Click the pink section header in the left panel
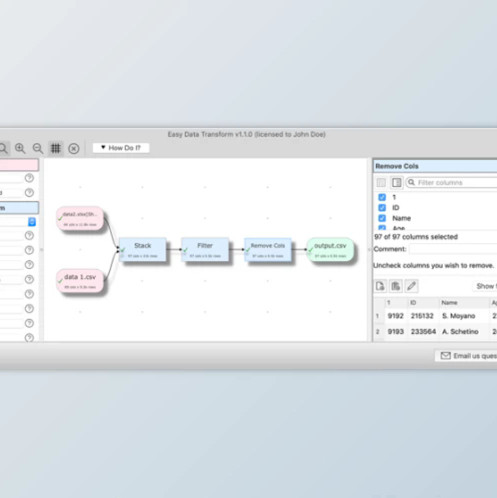 tap(19, 165)
